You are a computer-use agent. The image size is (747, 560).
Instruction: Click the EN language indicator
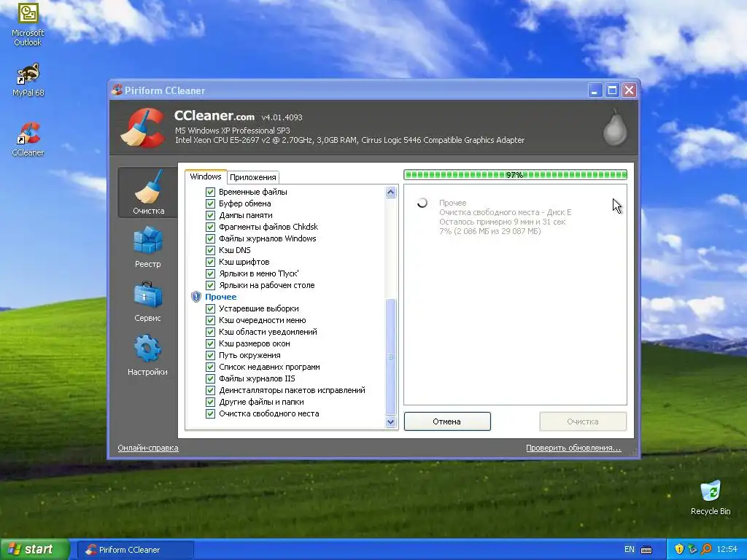(630, 549)
